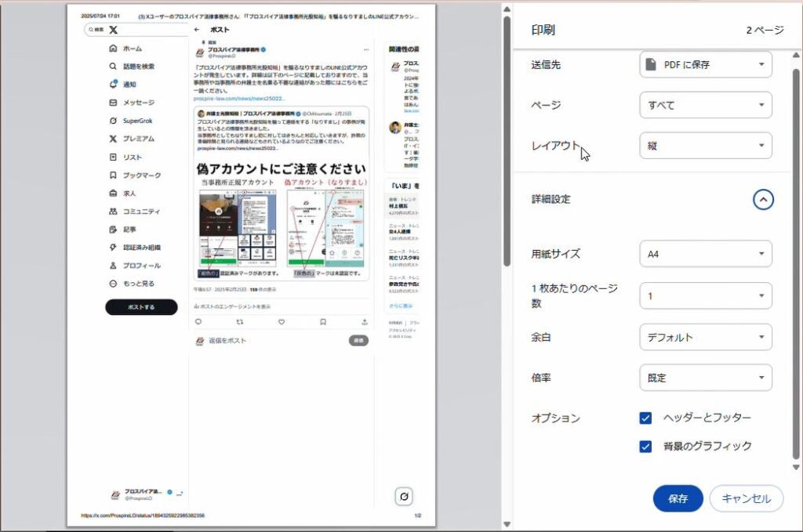Open the 用紙サイズ A4 dropdown
This screenshot has height=532, width=803.
click(705, 254)
